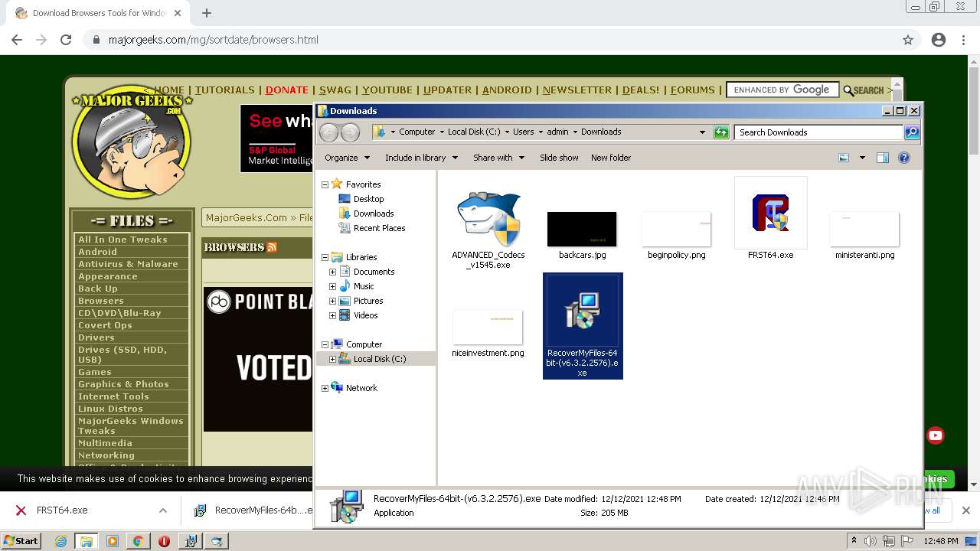Click Chrome back arrow
The image size is (980, 551).
pyautogui.click(x=17, y=40)
